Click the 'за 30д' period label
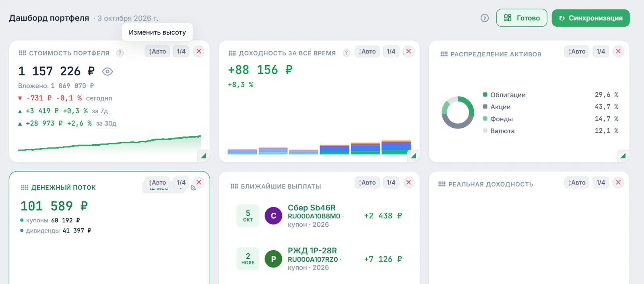This screenshot has height=284, width=644. tap(106, 123)
